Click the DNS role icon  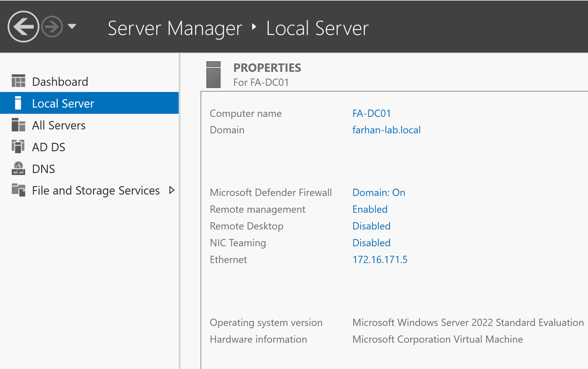pos(18,169)
